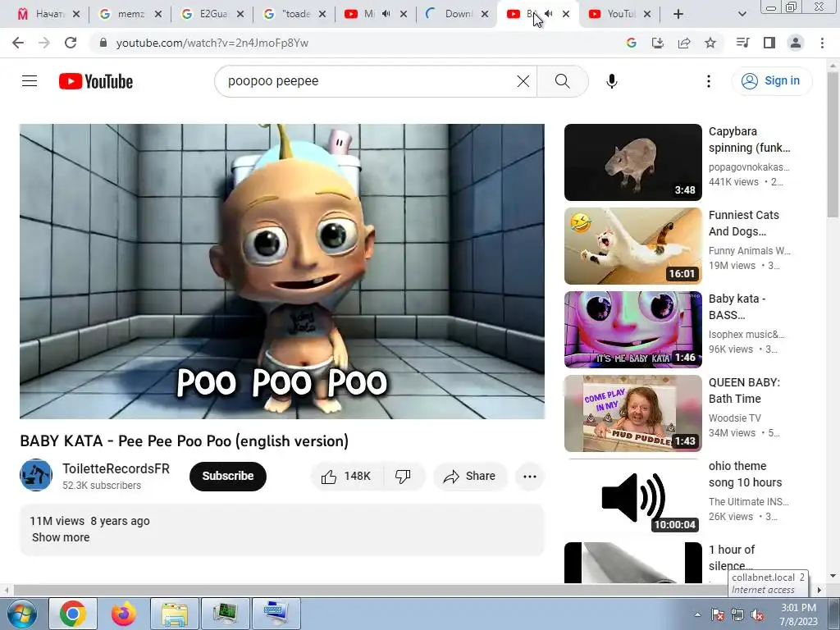Go forward with the browser forward arrow
This screenshot has width=840, height=630.
pos(44,43)
